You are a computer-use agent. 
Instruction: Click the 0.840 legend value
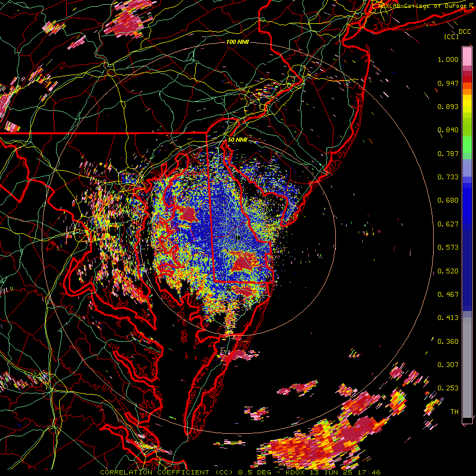[448, 130]
